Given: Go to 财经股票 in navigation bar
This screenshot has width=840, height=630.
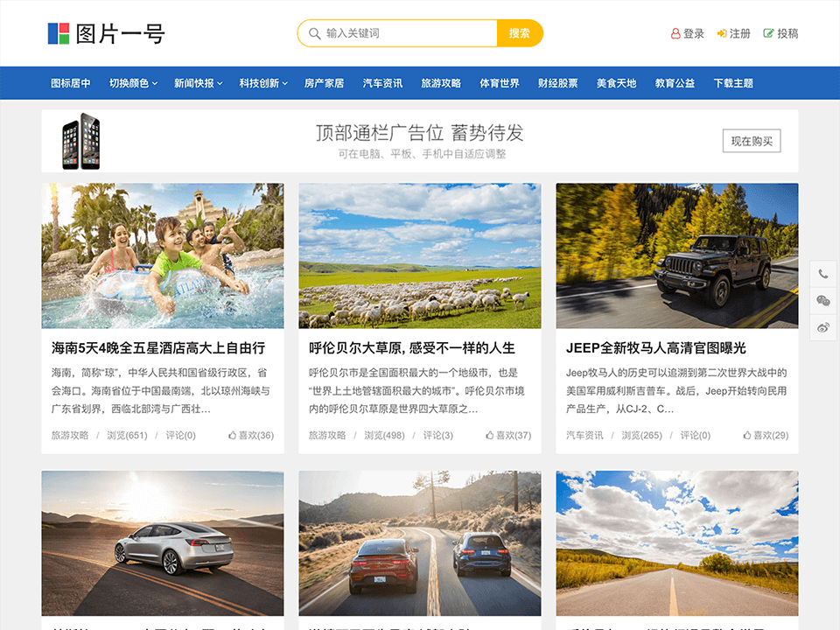Looking at the screenshot, I should [x=557, y=83].
